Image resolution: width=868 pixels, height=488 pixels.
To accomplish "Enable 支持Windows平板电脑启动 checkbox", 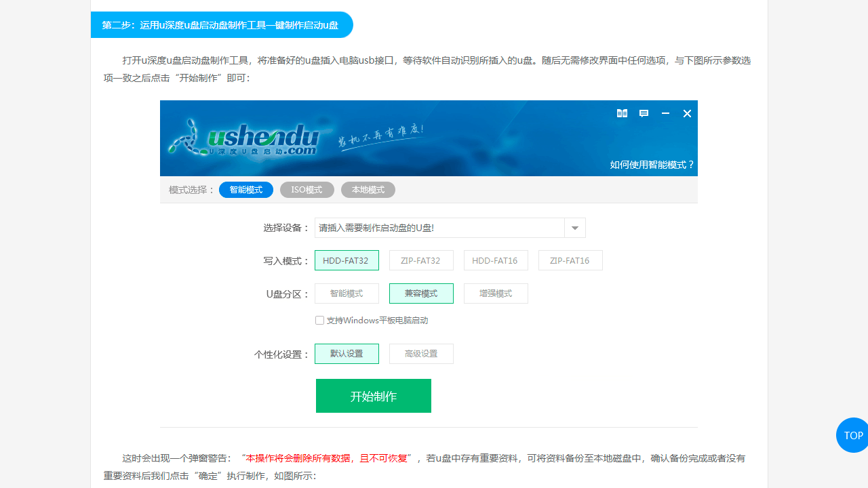I will (319, 320).
